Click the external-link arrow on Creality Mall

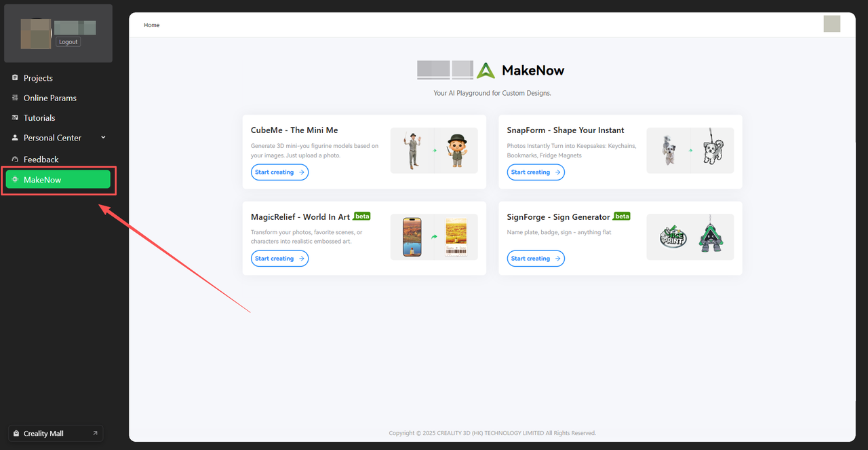coord(94,433)
